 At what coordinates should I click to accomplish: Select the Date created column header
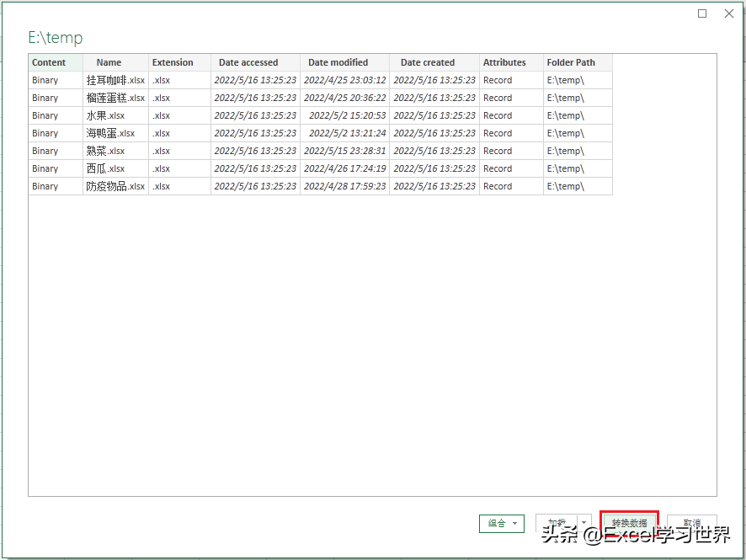pos(434,62)
